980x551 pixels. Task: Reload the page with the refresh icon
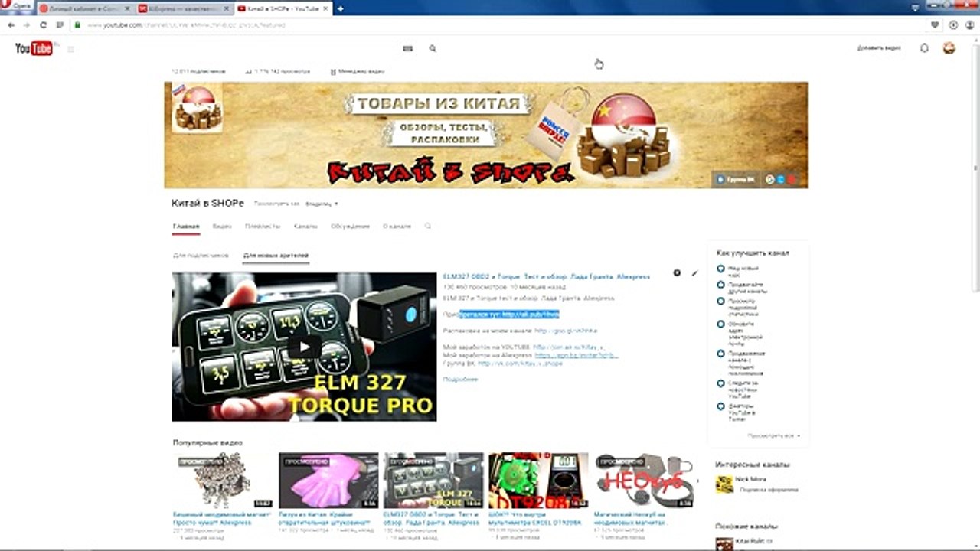pyautogui.click(x=43, y=25)
